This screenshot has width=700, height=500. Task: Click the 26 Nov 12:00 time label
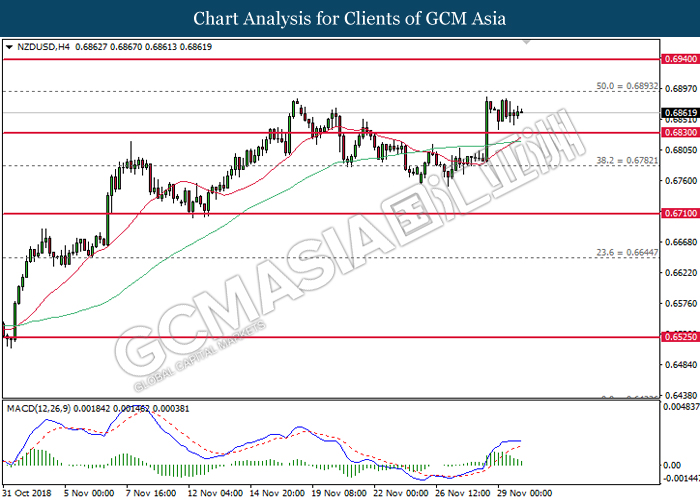click(463, 493)
